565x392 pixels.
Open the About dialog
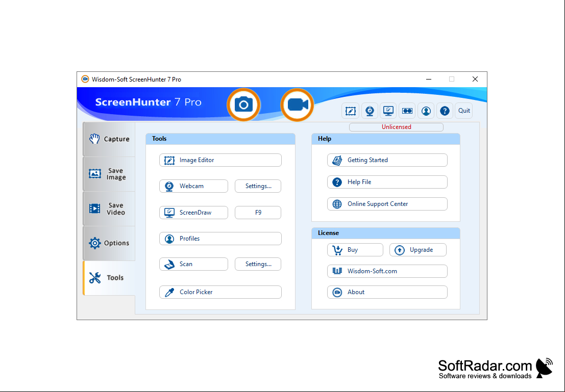click(387, 292)
